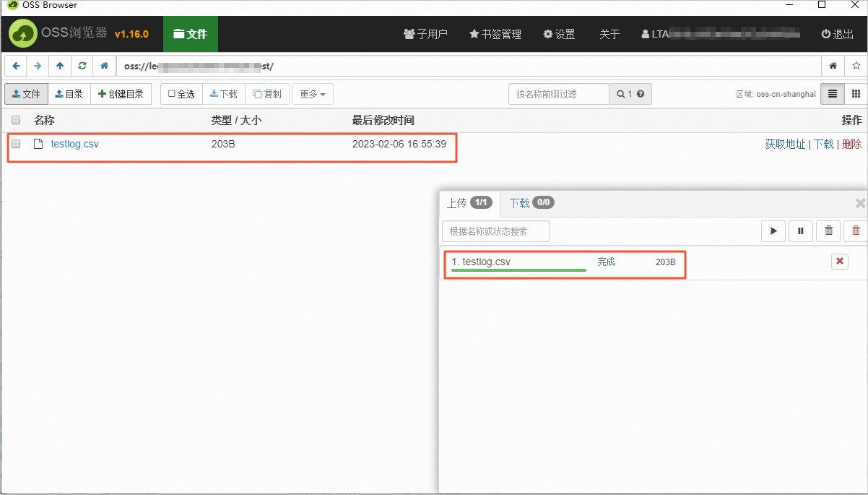This screenshot has height=495, width=868.
Task: Clear finished tasks with gray trash icon
Action: [828, 231]
